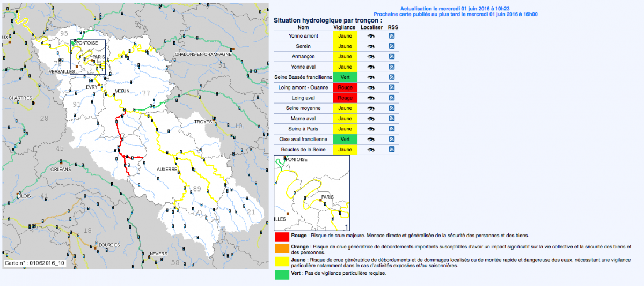Image resolution: width=644 pixels, height=286 pixels.
Task: Click the TROYES city label on map
Action: point(204,122)
